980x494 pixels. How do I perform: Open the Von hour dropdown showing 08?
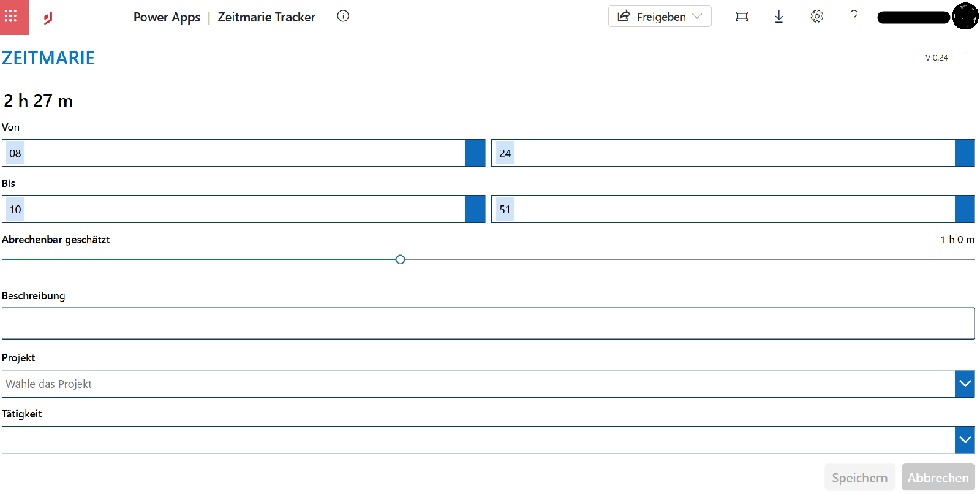243,153
